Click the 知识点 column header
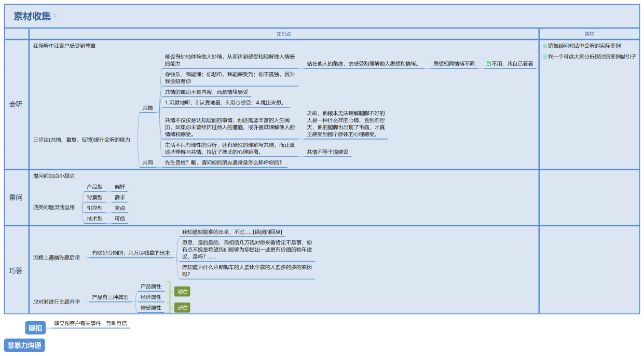 coord(283,34)
